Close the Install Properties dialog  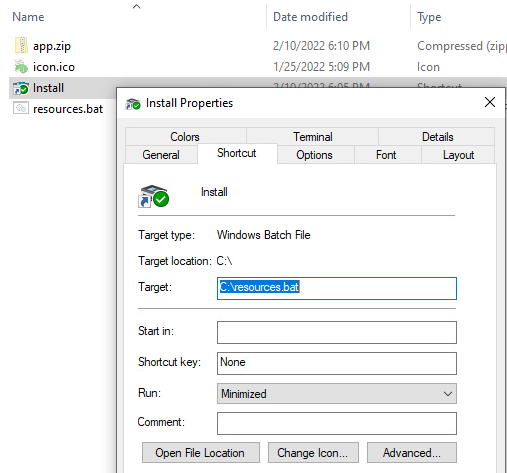tap(490, 102)
